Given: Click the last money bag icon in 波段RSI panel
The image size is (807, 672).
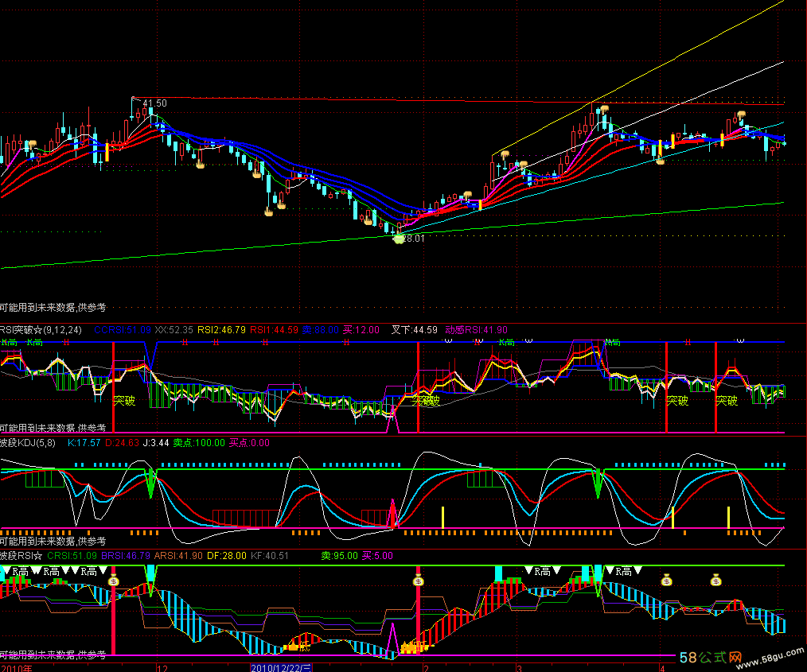Looking at the screenshot, I should pos(716,581).
